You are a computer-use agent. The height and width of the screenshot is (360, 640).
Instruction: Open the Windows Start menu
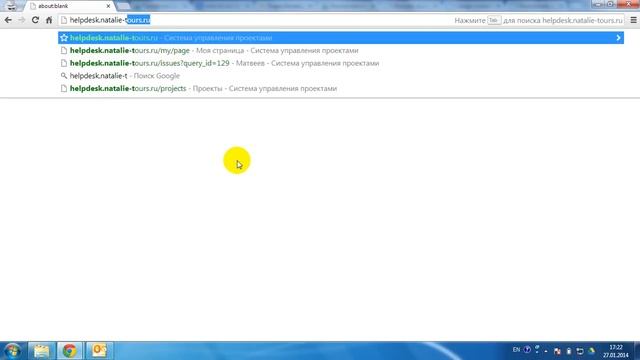point(12,351)
